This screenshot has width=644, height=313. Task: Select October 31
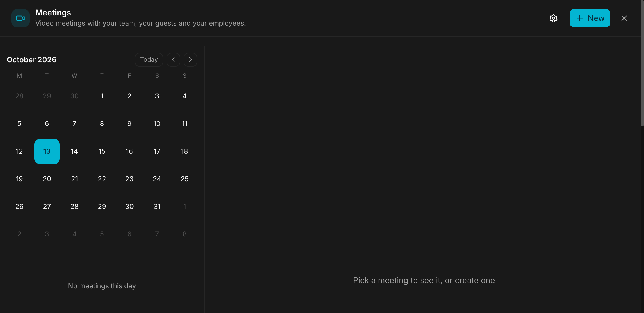pyautogui.click(x=157, y=207)
